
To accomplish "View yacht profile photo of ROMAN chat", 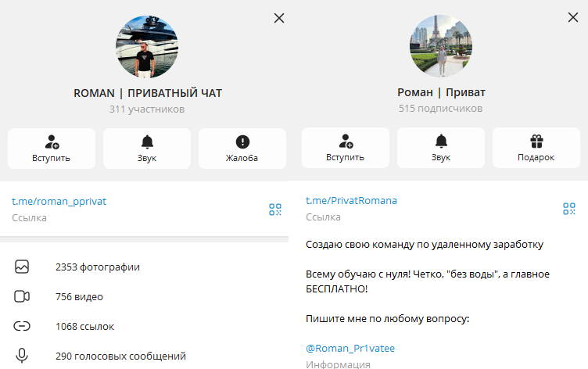I will (x=147, y=47).
